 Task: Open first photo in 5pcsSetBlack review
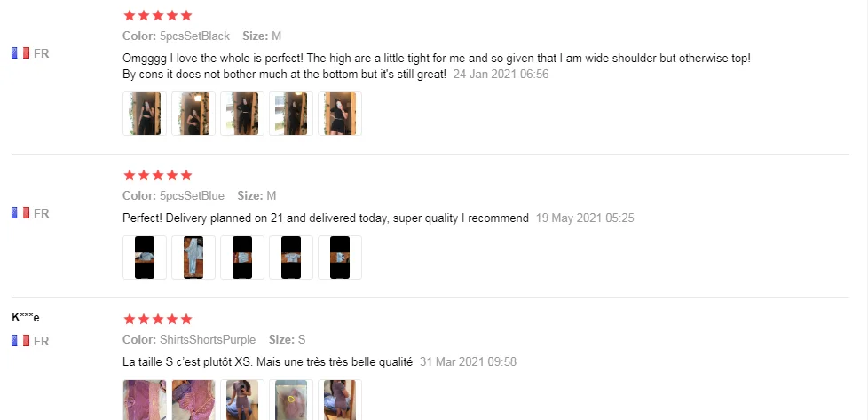pyautogui.click(x=145, y=114)
